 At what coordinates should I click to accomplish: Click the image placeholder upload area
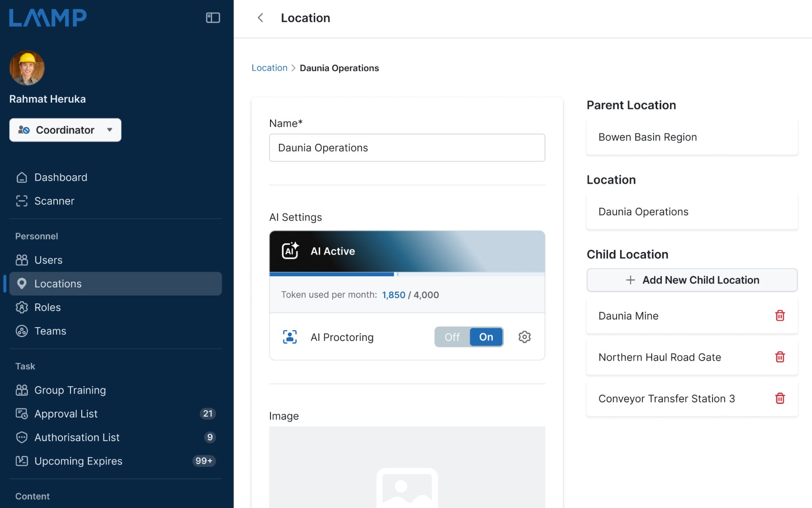(407, 467)
